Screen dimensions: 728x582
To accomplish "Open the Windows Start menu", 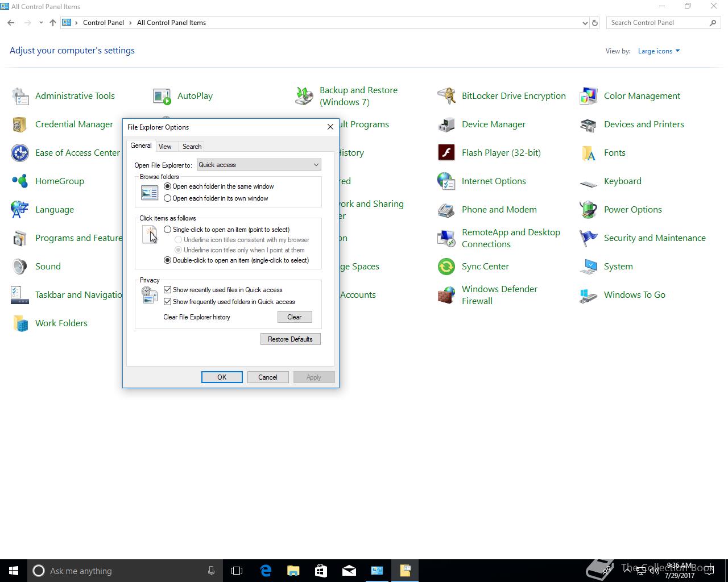I will pyautogui.click(x=14, y=571).
